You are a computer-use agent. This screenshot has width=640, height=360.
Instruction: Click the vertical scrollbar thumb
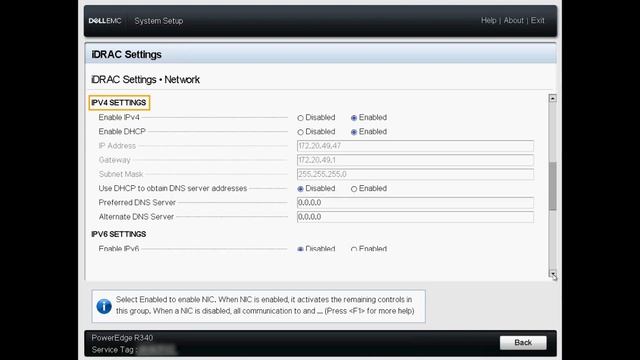tap(552, 186)
